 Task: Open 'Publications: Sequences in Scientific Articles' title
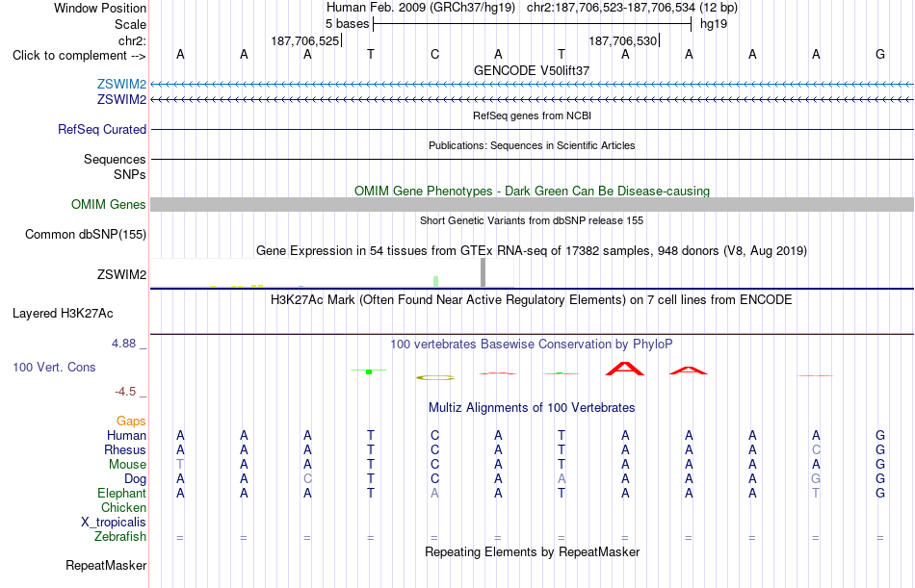click(x=532, y=145)
